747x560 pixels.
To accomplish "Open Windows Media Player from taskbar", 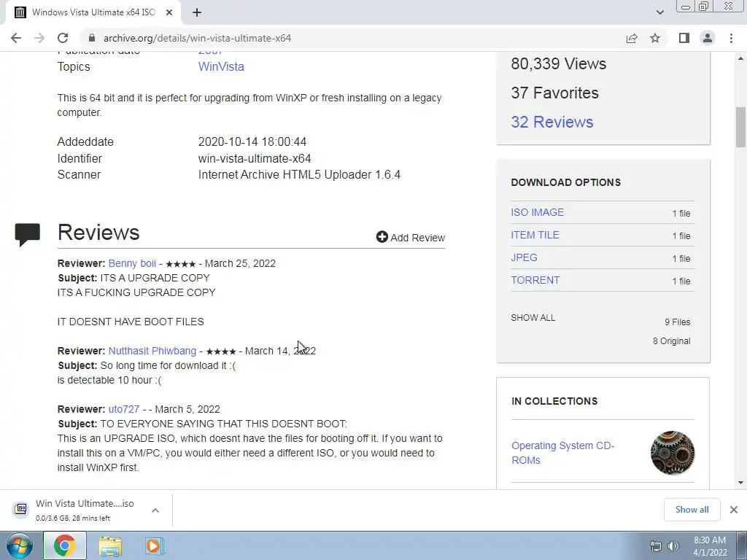I will tap(154, 546).
